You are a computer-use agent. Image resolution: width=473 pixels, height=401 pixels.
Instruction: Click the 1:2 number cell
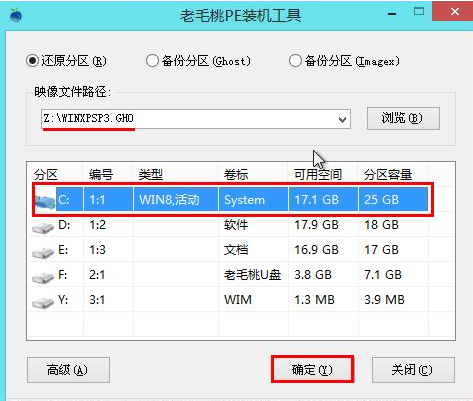point(97,225)
